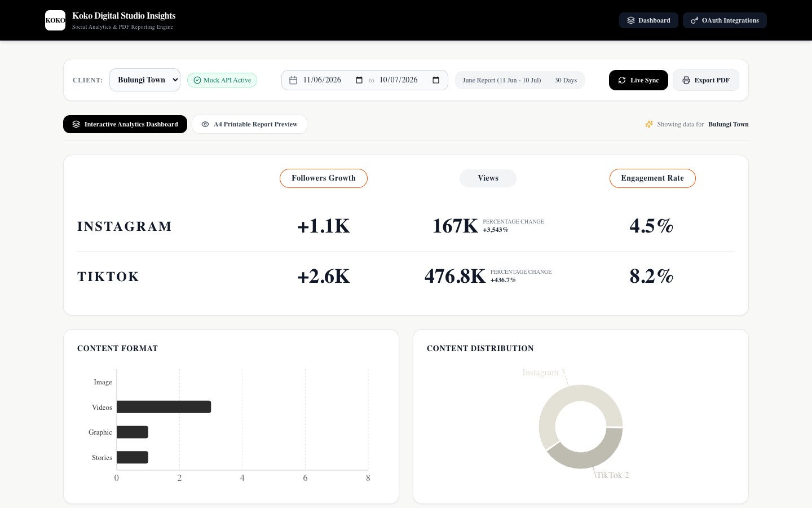Screen dimensions: 812x508
Task: Click the +436.7% percentage change value
Action: coord(503,281)
